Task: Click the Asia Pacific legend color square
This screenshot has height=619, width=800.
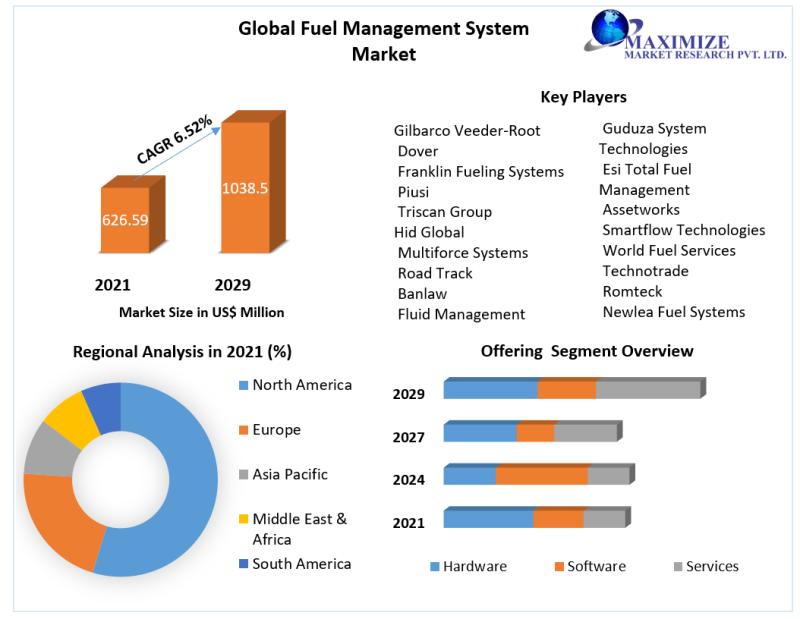Action: click(243, 475)
